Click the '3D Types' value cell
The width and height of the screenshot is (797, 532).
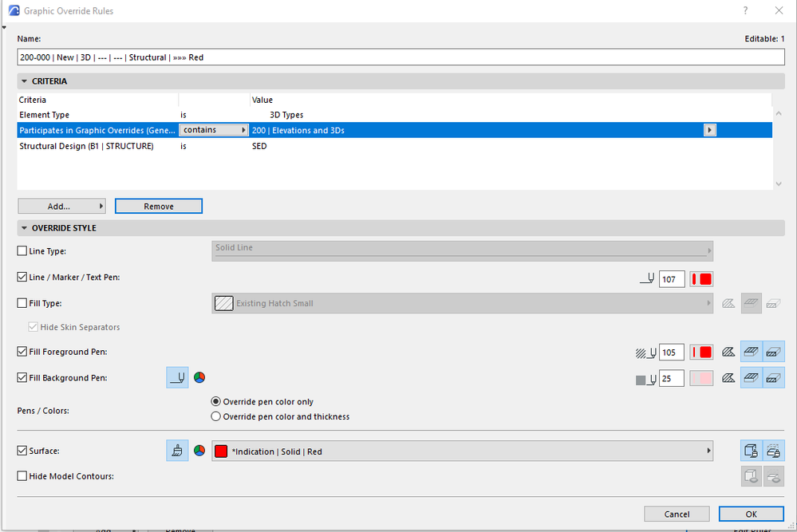286,115
